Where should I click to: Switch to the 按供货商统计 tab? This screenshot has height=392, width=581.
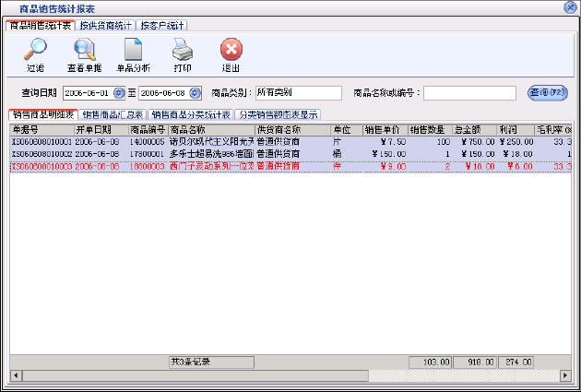click(x=106, y=24)
